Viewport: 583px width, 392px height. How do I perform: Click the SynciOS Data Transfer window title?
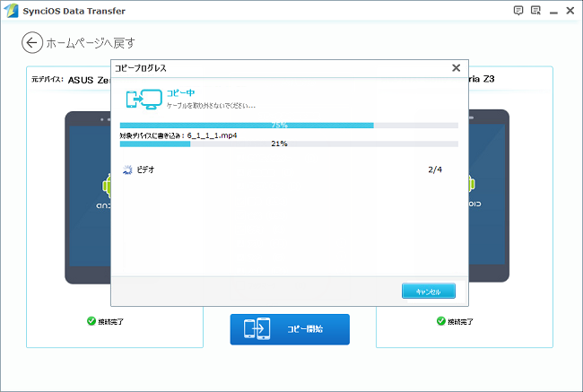74,11
